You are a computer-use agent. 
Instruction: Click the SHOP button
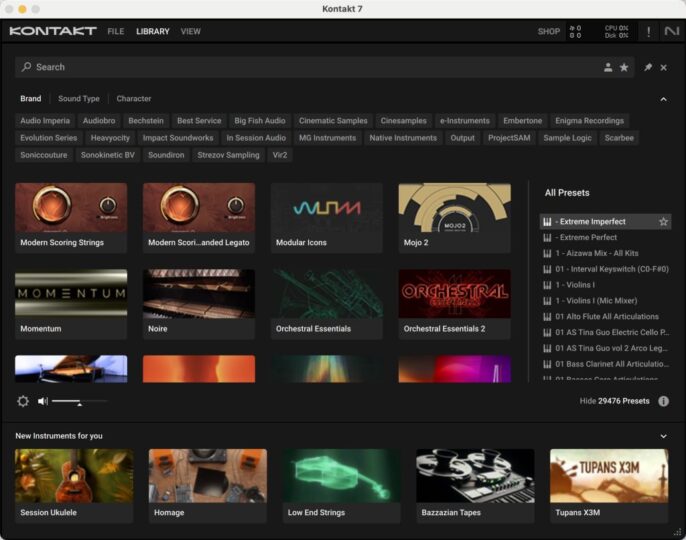click(549, 32)
